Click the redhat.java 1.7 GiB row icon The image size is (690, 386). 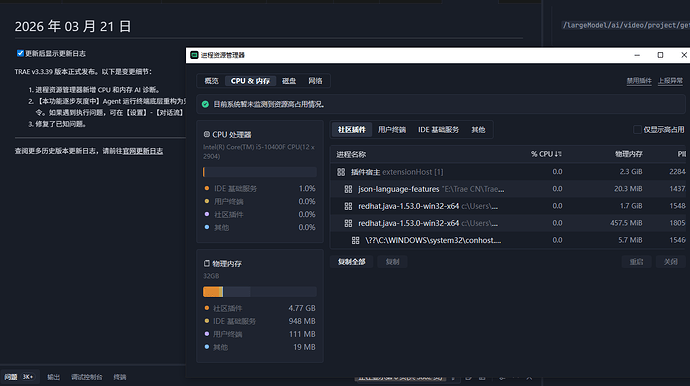tap(348, 206)
